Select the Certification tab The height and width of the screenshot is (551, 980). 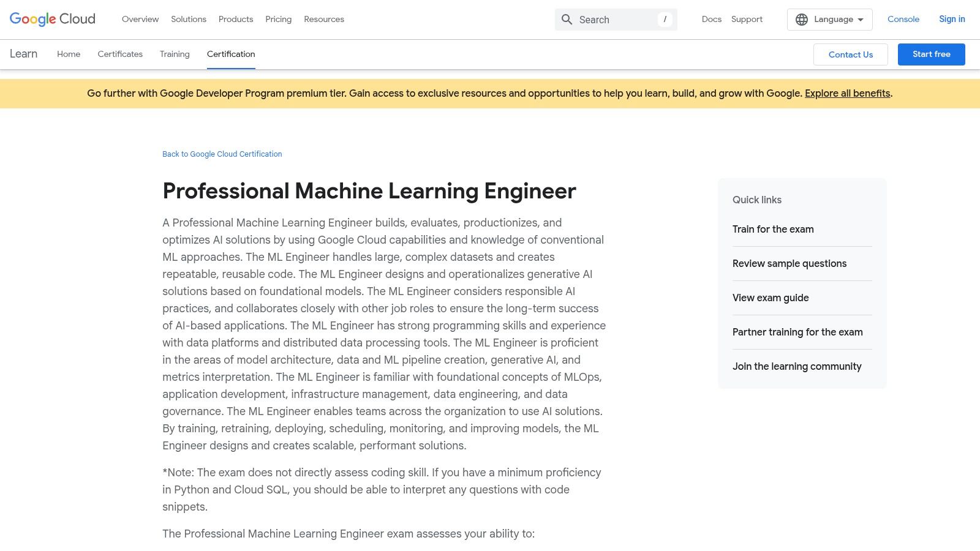point(231,54)
